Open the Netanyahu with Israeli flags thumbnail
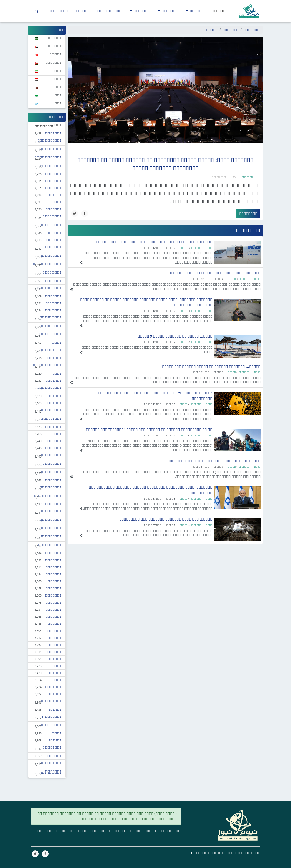The image size is (291, 868). point(237,497)
